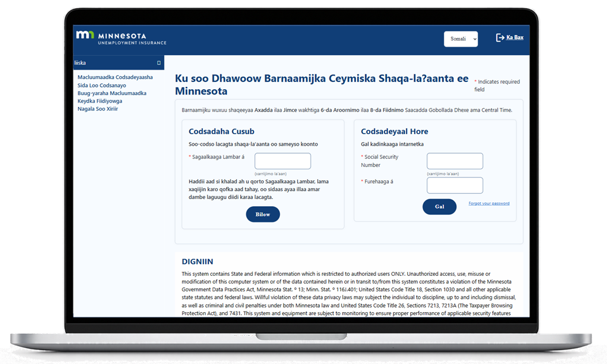Open the Somali language dropdown
607x364 pixels.
coord(461,39)
